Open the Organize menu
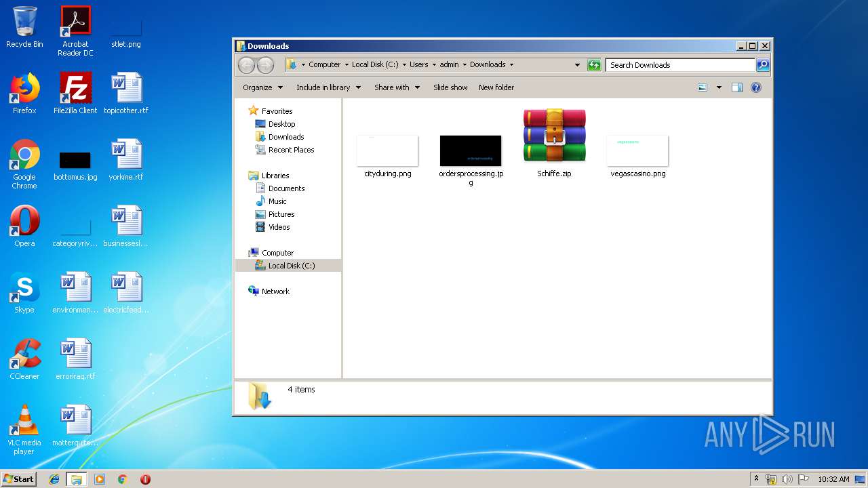The width and height of the screenshot is (868, 488). pyautogui.click(x=262, y=87)
